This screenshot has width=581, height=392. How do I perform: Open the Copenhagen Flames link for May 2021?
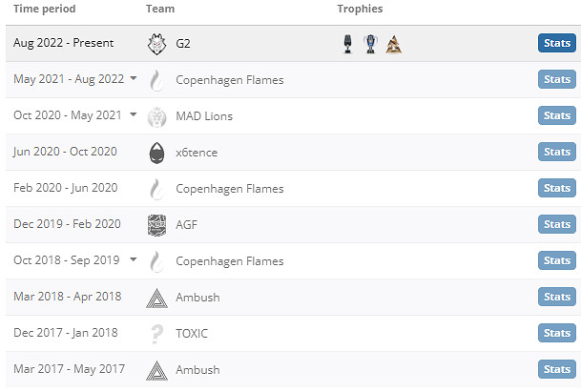click(x=229, y=80)
